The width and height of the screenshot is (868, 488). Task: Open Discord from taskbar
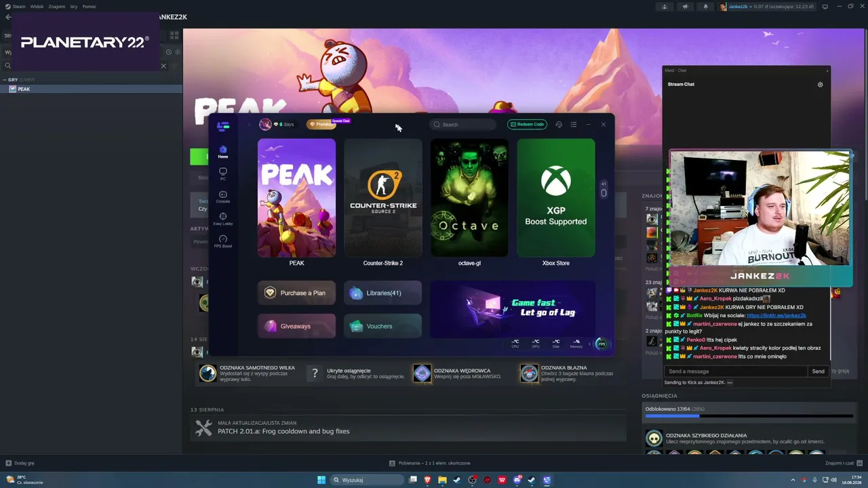click(517, 480)
